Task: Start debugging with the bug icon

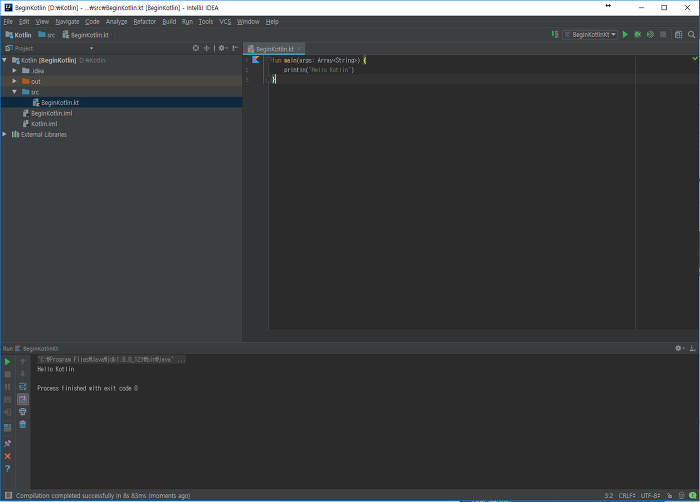Action: point(638,34)
